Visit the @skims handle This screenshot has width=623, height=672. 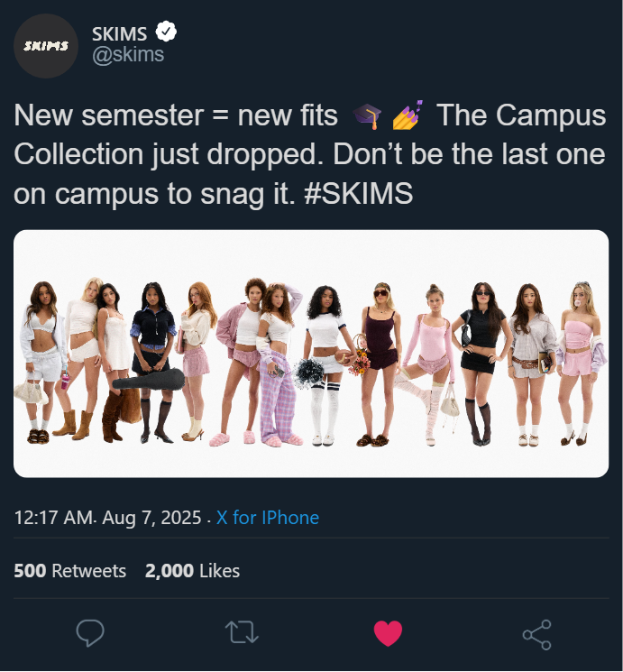coord(128,55)
